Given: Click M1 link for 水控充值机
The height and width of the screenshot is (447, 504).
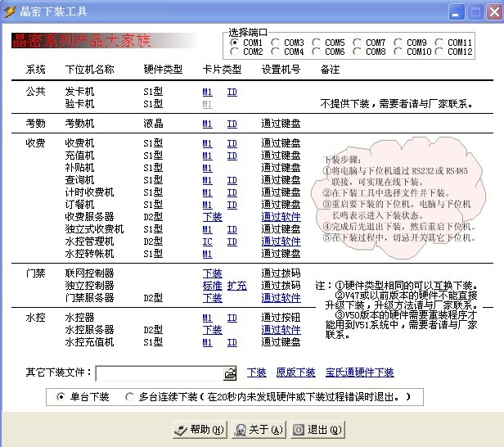Looking at the screenshot, I should coord(207,342).
